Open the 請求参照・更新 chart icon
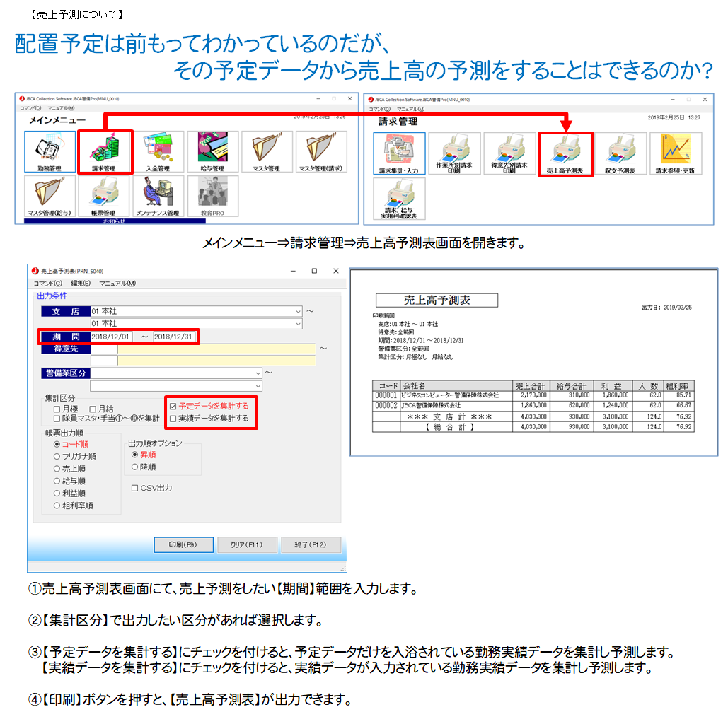728x712 pixels. (675, 154)
